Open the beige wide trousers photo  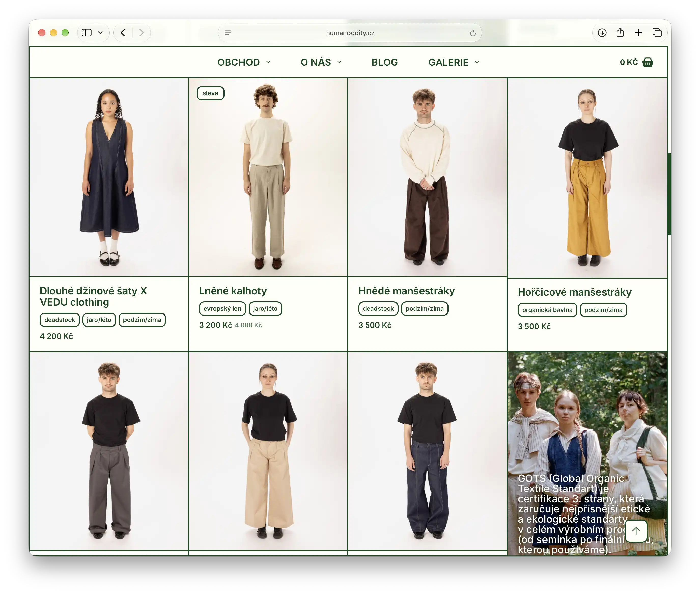coord(268,451)
